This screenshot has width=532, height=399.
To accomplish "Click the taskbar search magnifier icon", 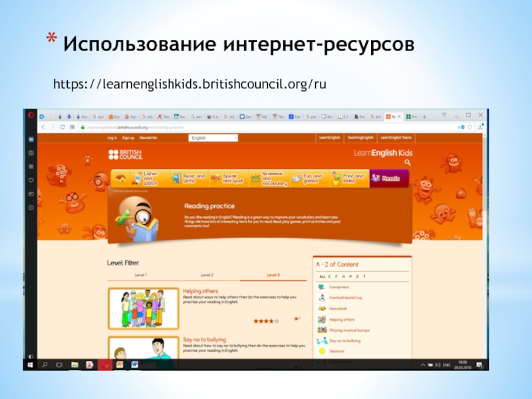I will coord(45,364).
